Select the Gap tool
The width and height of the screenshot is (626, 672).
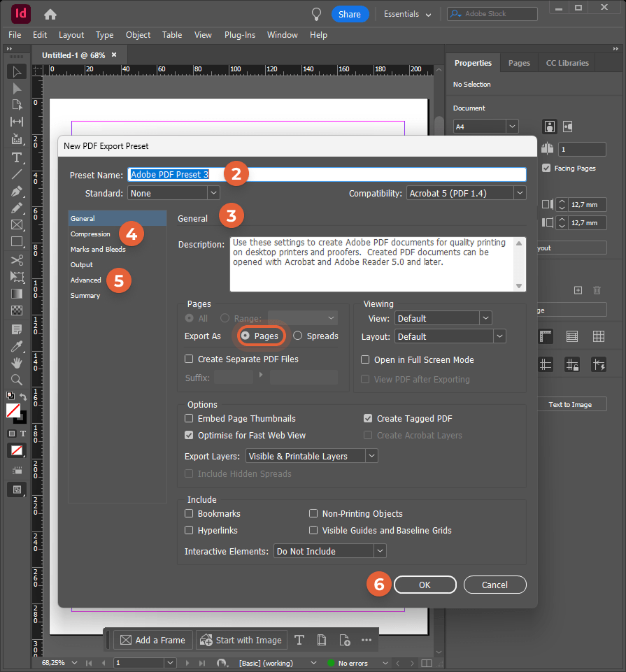[x=17, y=122]
